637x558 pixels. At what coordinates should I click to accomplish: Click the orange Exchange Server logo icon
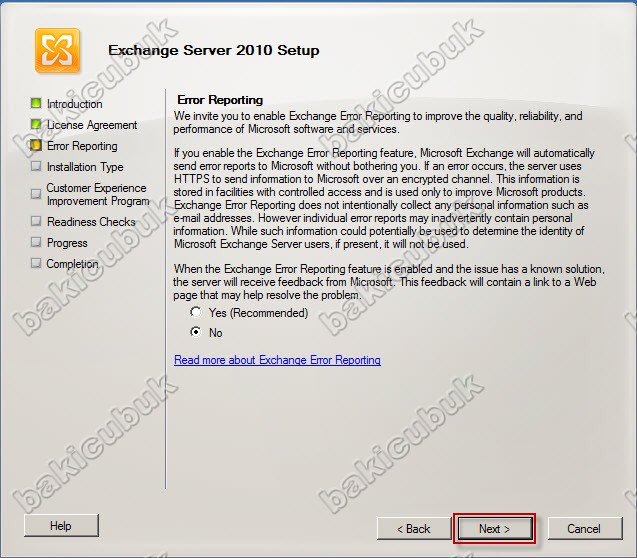point(57,51)
